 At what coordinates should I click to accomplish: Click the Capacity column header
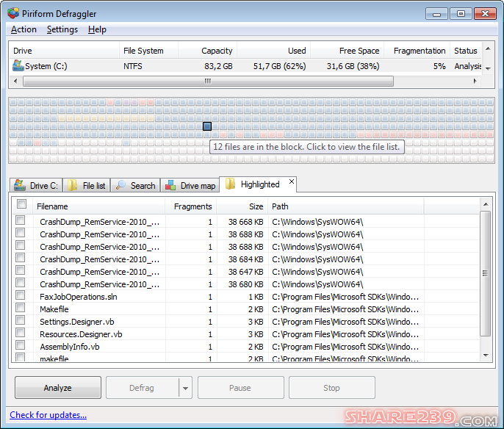207,51
